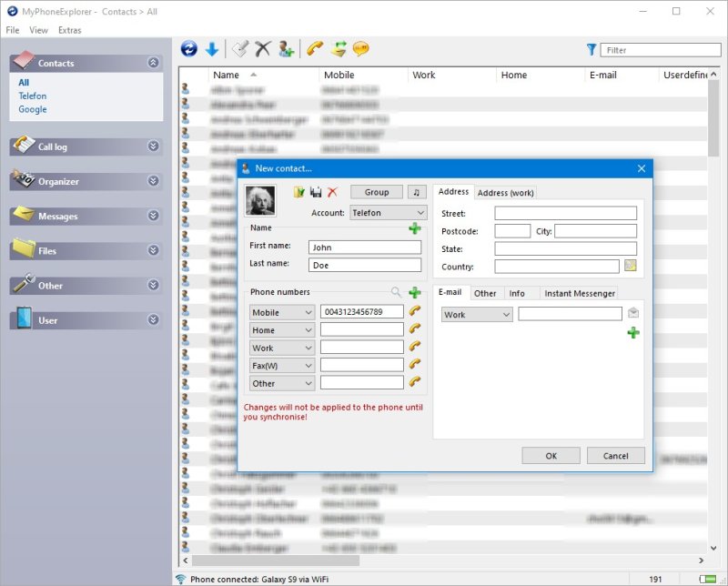
Task: Open the Work e-mail type dropdown
Action: (477, 315)
